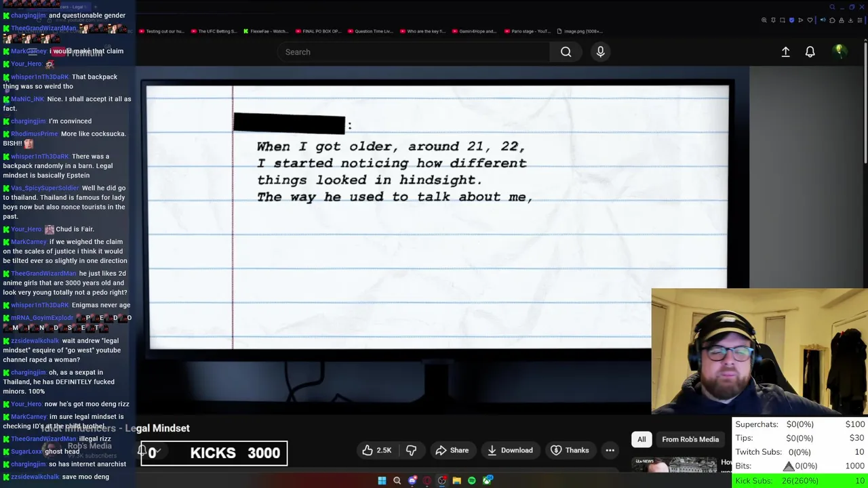The image size is (868, 488).
Task: Open Who are the key fi... bookmark
Action: click(x=422, y=31)
